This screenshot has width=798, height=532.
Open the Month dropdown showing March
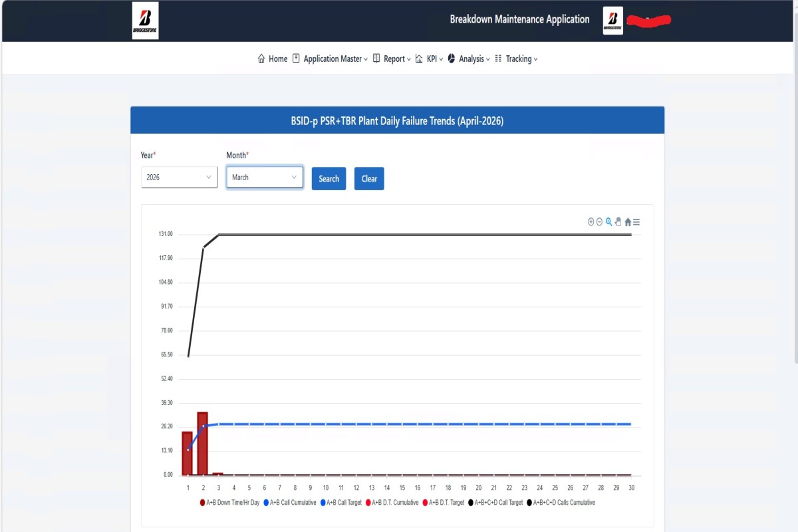click(x=265, y=178)
